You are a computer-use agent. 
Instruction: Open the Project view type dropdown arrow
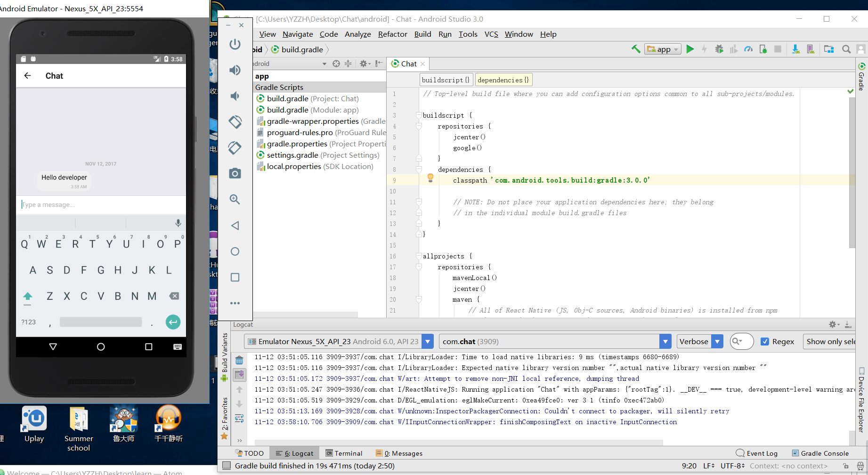[x=324, y=64]
